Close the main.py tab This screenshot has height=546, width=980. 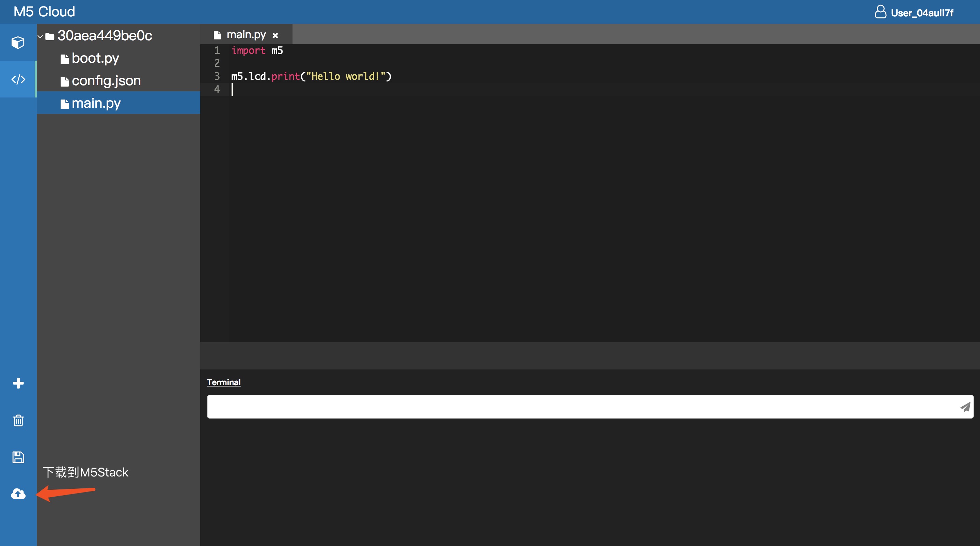click(275, 35)
